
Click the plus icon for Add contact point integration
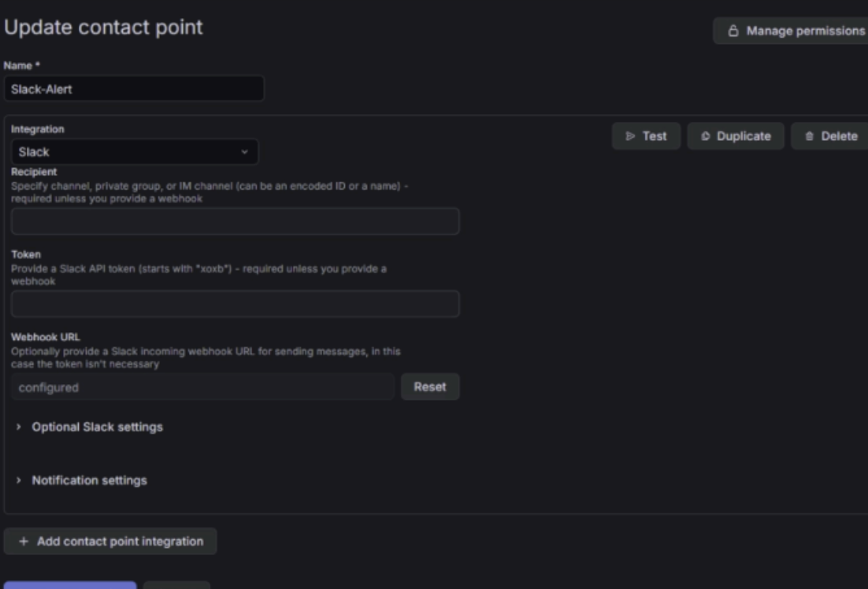pos(23,542)
